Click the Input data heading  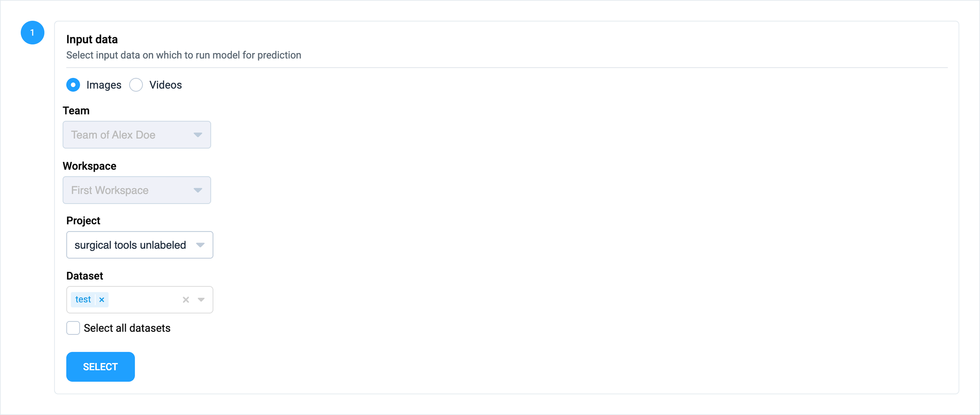tap(92, 39)
